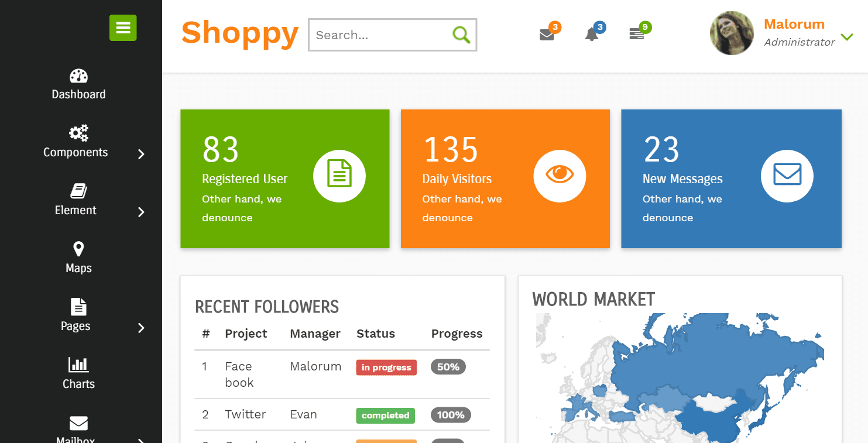Click the Components gears icon

click(x=78, y=133)
